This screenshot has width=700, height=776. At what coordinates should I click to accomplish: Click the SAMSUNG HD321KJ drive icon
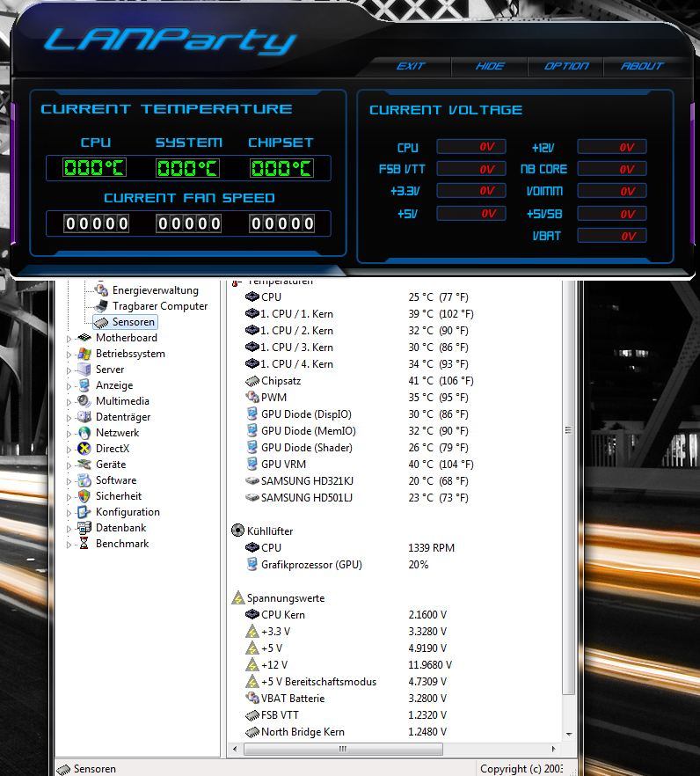[x=252, y=481]
